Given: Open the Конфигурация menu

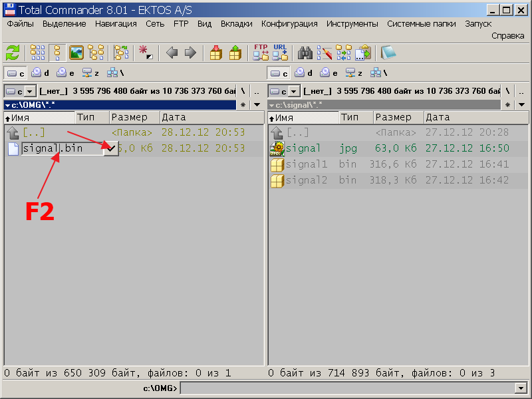Looking at the screenshot, I should click(289, 23).
